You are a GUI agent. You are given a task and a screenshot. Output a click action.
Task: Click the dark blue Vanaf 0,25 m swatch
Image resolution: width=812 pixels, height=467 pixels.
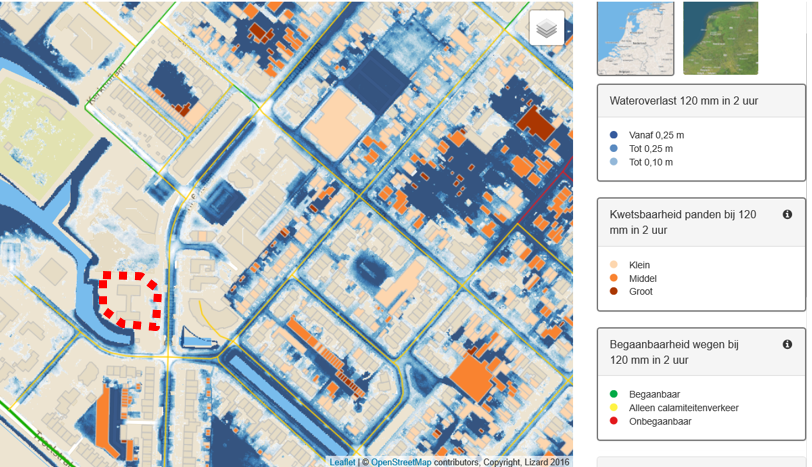[x=613, y=135]
